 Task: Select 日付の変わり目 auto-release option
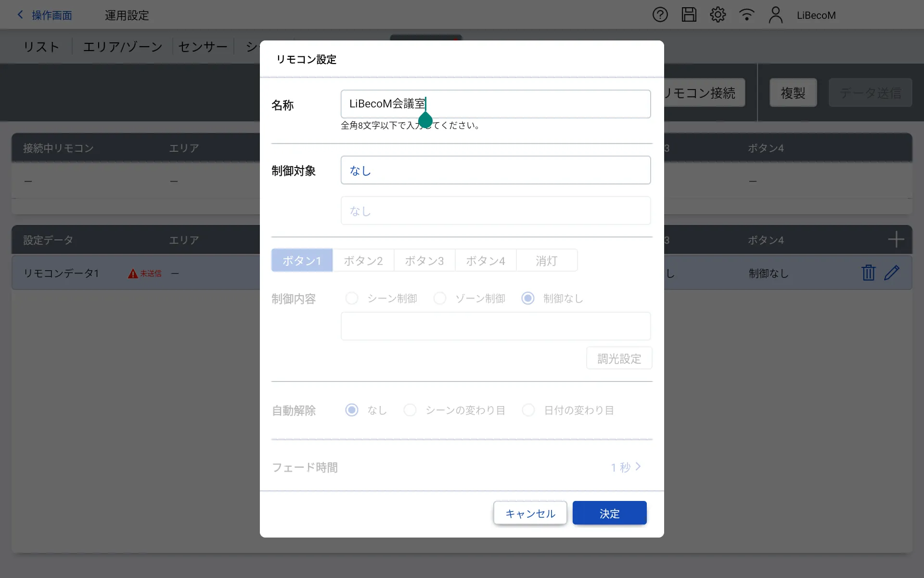pos(528,410)
